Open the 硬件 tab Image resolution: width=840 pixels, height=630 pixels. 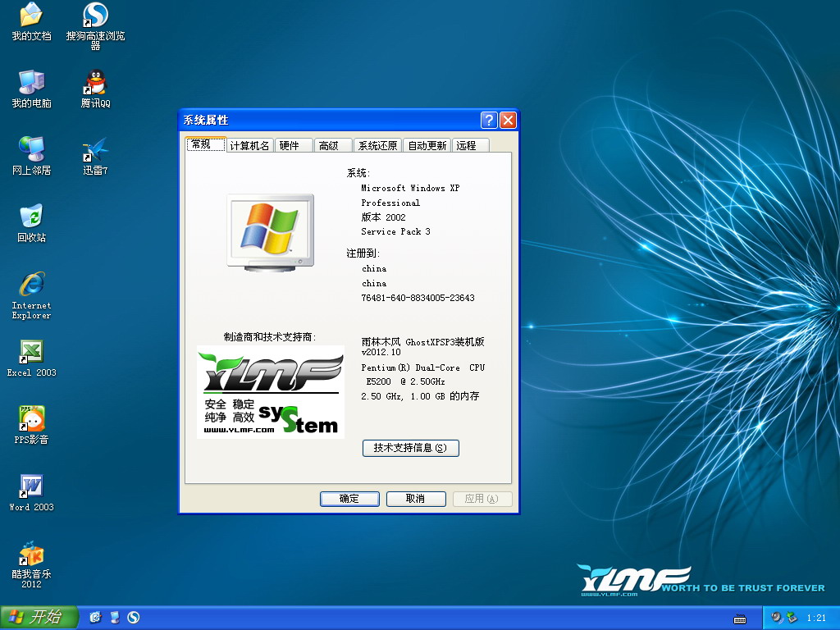(290, 145)
